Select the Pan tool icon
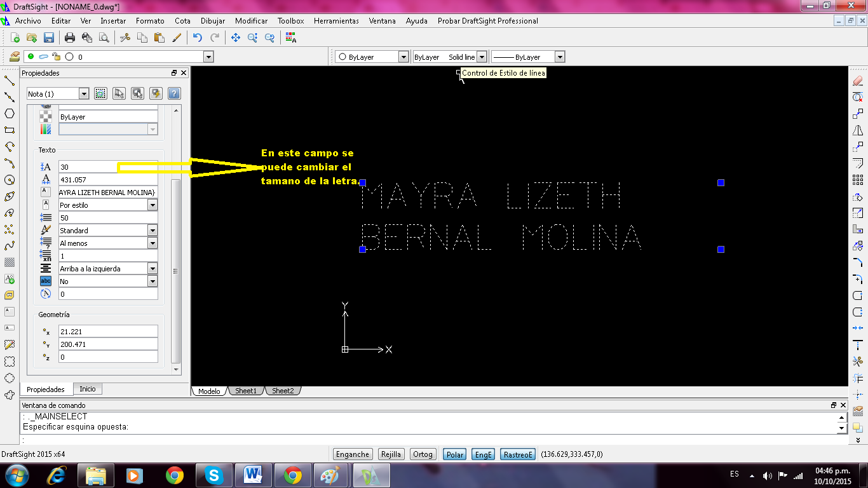Screen dimensions: 868x488 point(236,38)
